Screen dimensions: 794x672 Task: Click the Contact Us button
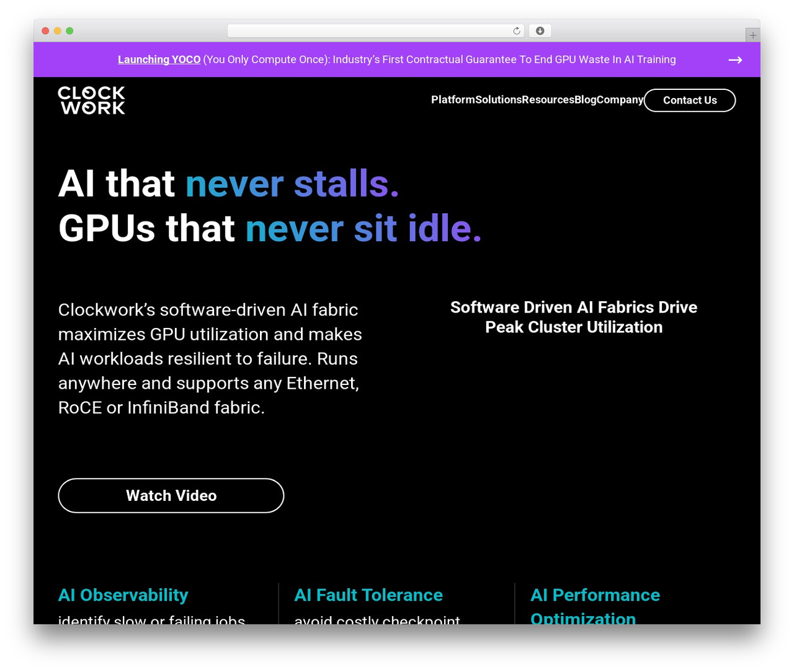click(x=690, y=100)
